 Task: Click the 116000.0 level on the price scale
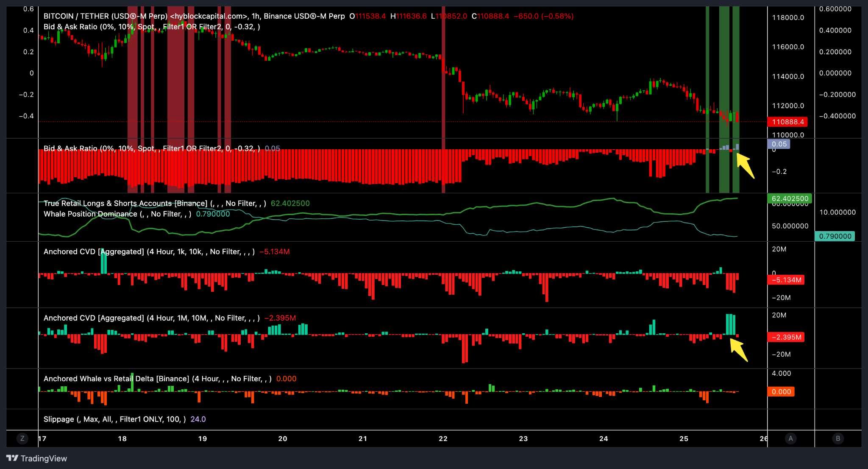pos(788,47)
